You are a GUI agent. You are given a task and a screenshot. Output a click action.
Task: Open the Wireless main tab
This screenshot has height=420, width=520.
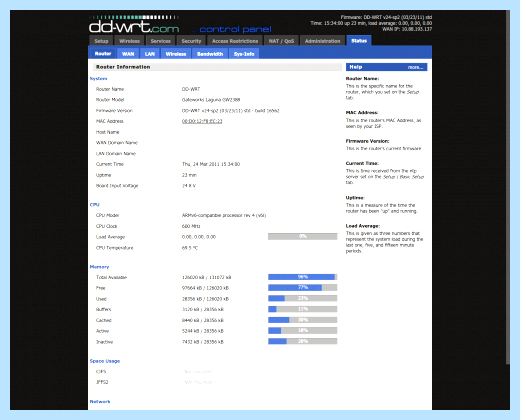coord(129,41)
